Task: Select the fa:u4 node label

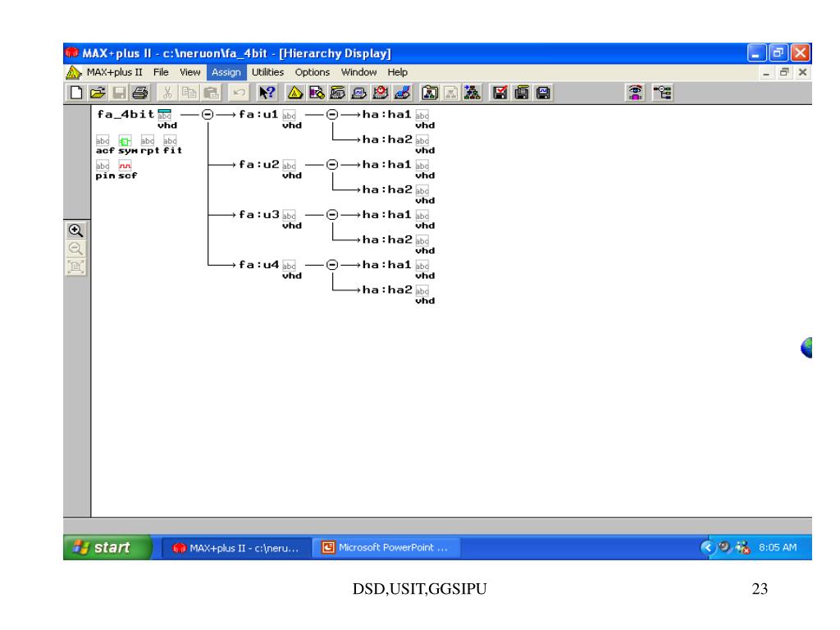Action: click(258, 265)
